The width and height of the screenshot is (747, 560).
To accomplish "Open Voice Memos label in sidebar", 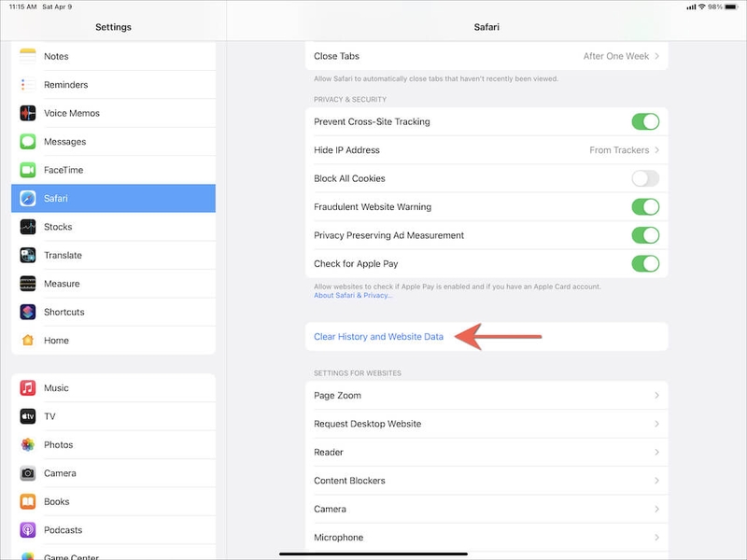I will [x=72, y=113].
